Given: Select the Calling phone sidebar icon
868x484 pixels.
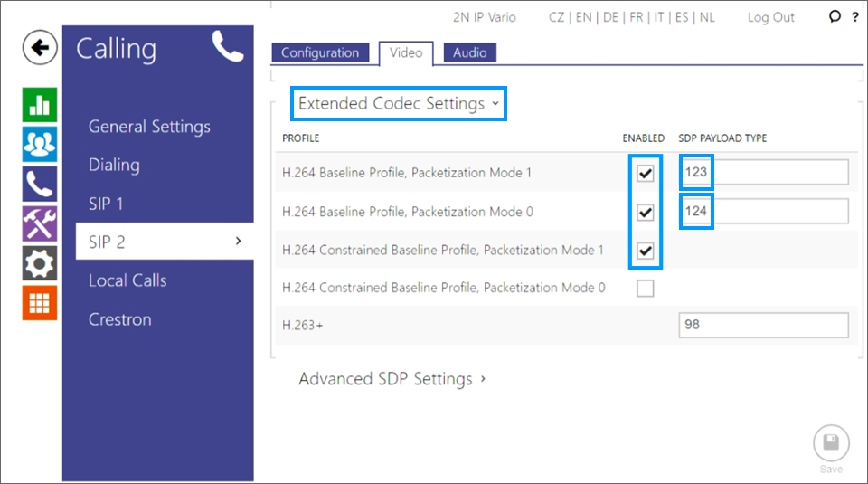Looking at the screenshot, I should click(x=40, y=185).
